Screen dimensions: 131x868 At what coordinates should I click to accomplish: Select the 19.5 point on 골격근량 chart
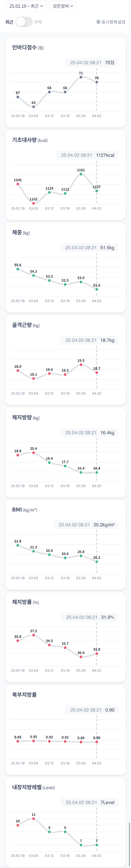tap(81, 365)
